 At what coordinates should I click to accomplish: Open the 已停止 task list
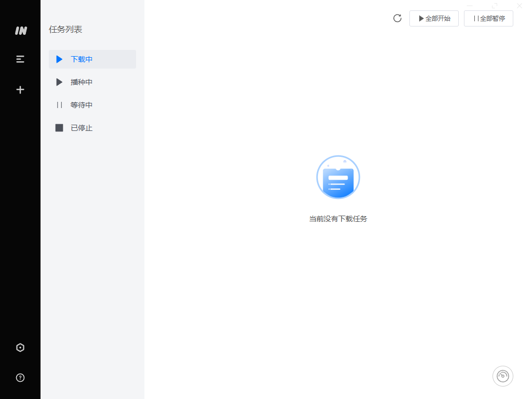coord(82,127)
